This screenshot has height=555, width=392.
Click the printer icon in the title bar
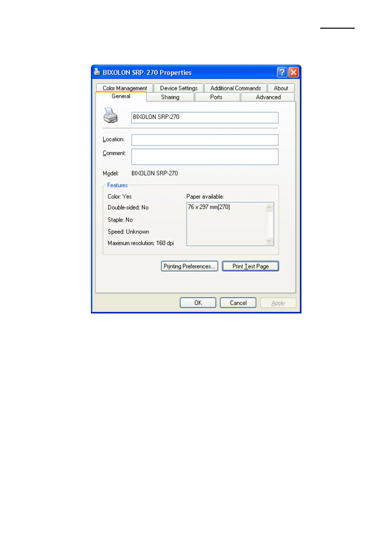97,72
